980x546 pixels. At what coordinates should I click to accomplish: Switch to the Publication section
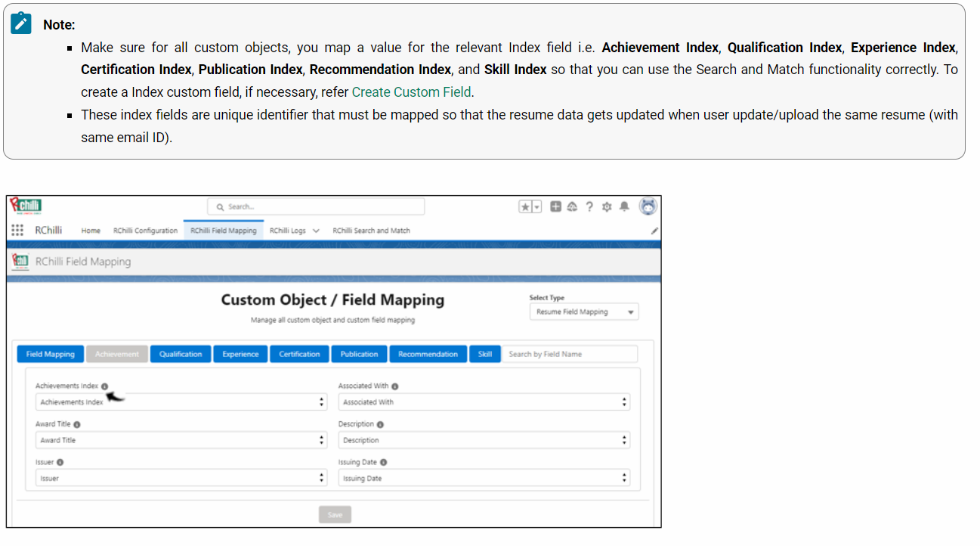(359, 354)
